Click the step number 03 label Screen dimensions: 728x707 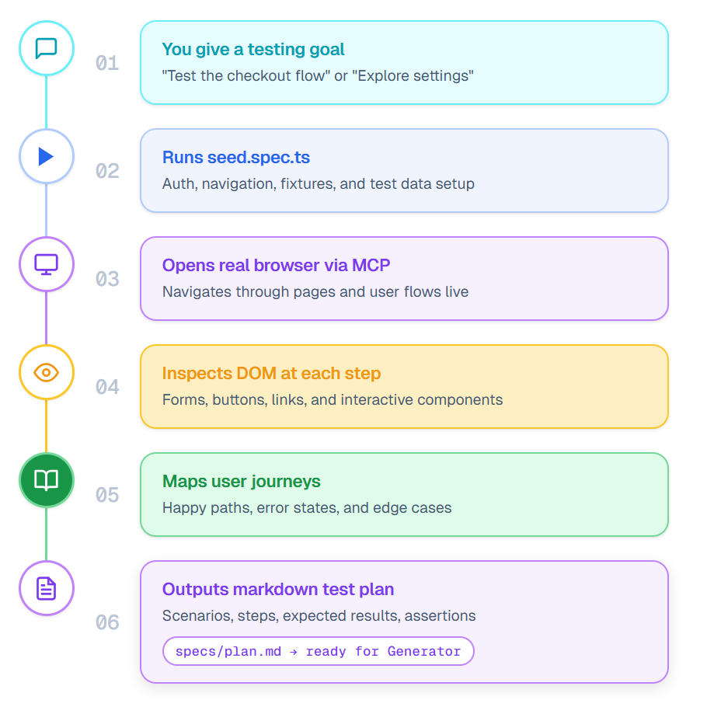pyautogui.click(x=107, y=279)
